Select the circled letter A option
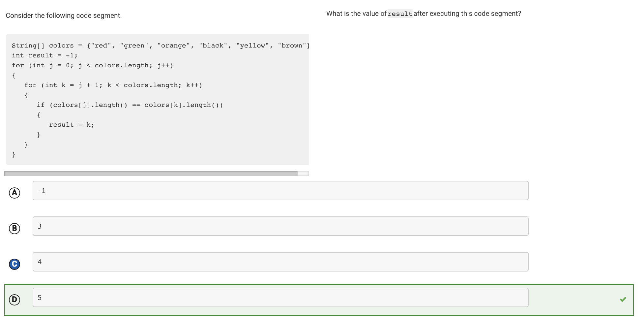 [14, 192]
